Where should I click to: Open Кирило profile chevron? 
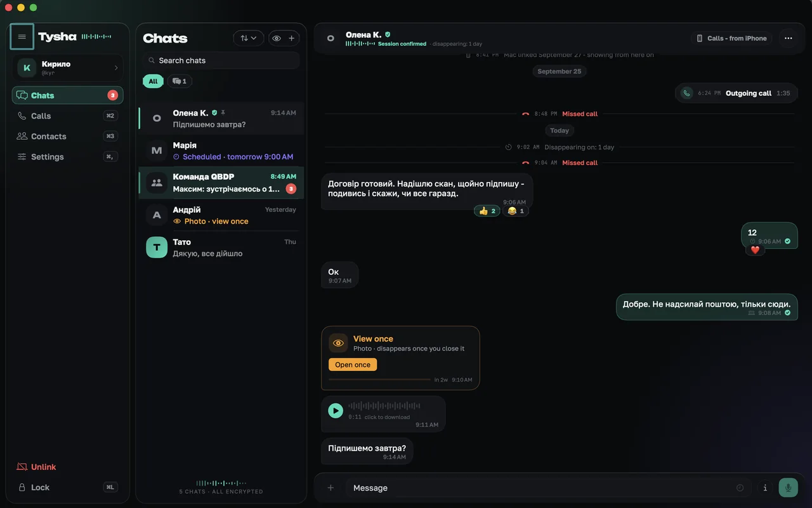116,68
